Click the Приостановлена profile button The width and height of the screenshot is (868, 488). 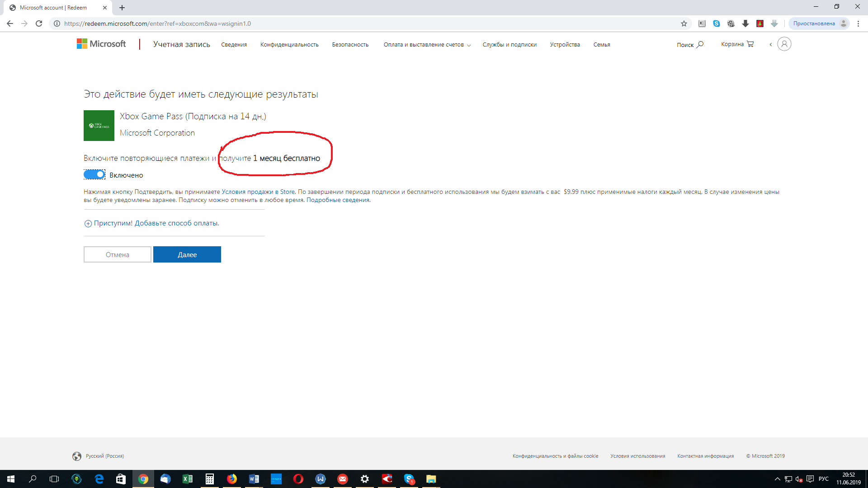(x=819, y=23)
